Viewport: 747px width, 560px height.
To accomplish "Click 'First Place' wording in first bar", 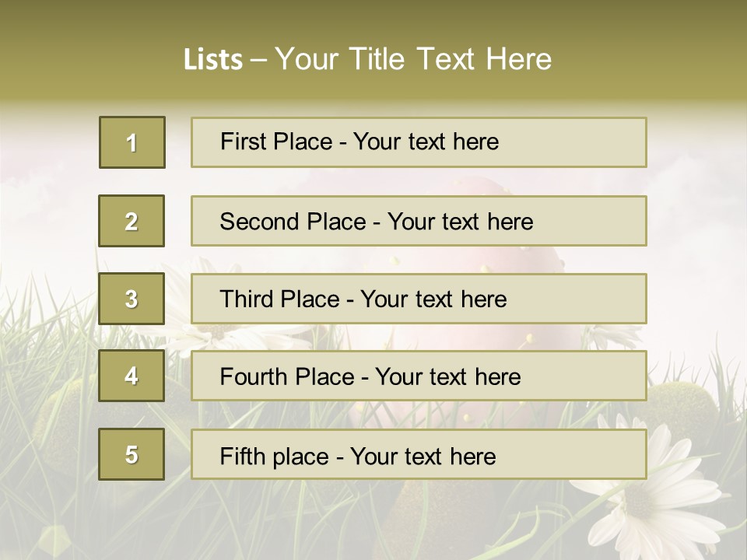I will pyautogui.click(x=276, y=142).
